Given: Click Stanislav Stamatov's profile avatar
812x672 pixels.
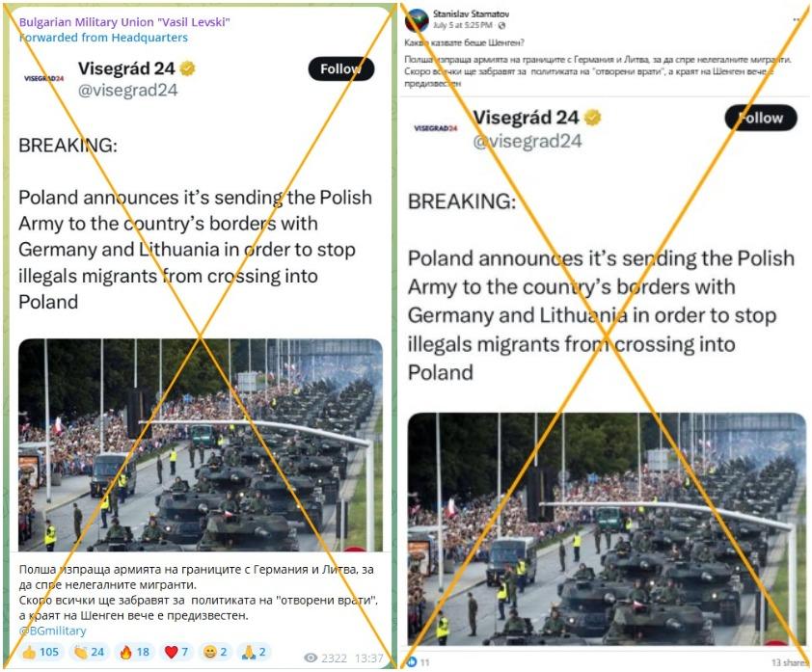Looking at the screenshot, I should 417,20.
